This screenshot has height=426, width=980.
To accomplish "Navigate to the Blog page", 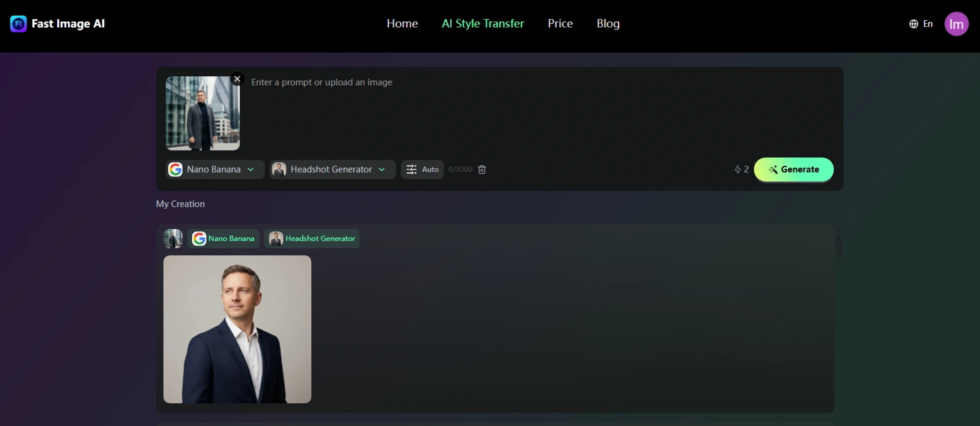I will point(608,23).
